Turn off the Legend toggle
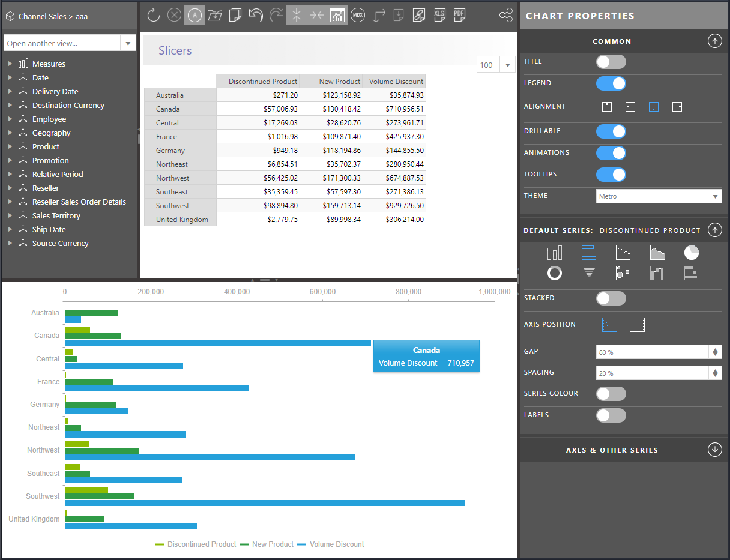 pos(611,83)
